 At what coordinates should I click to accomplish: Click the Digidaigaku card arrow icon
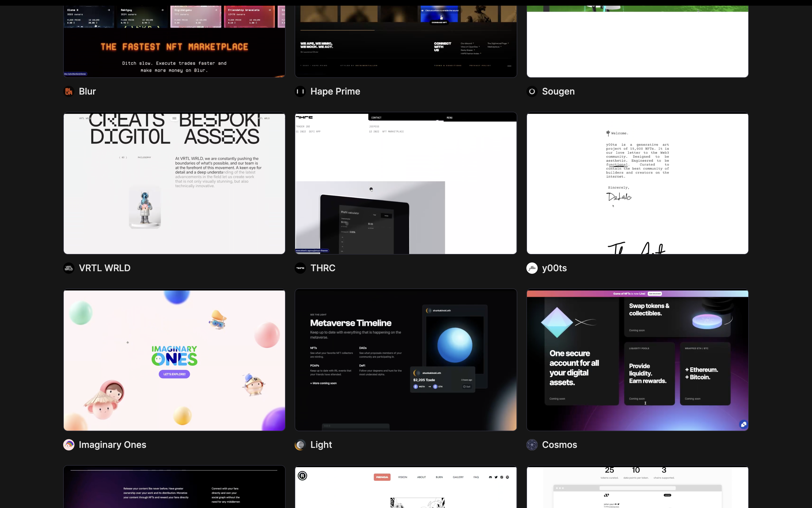216,10
